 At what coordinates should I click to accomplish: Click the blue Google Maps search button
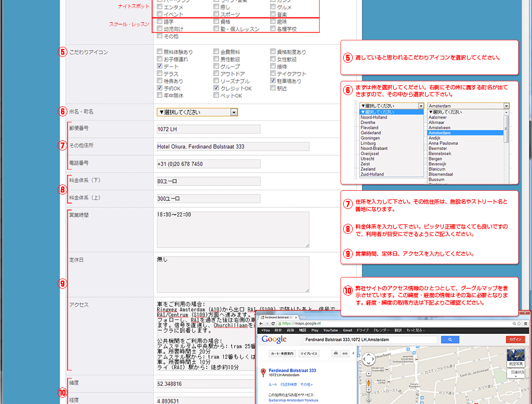tap(450, 340)
